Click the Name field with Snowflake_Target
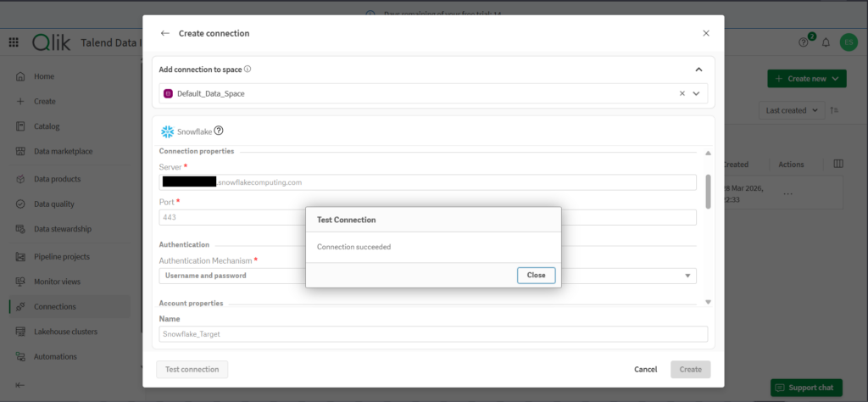The image size is (868, 402). (x=433, y=334)
